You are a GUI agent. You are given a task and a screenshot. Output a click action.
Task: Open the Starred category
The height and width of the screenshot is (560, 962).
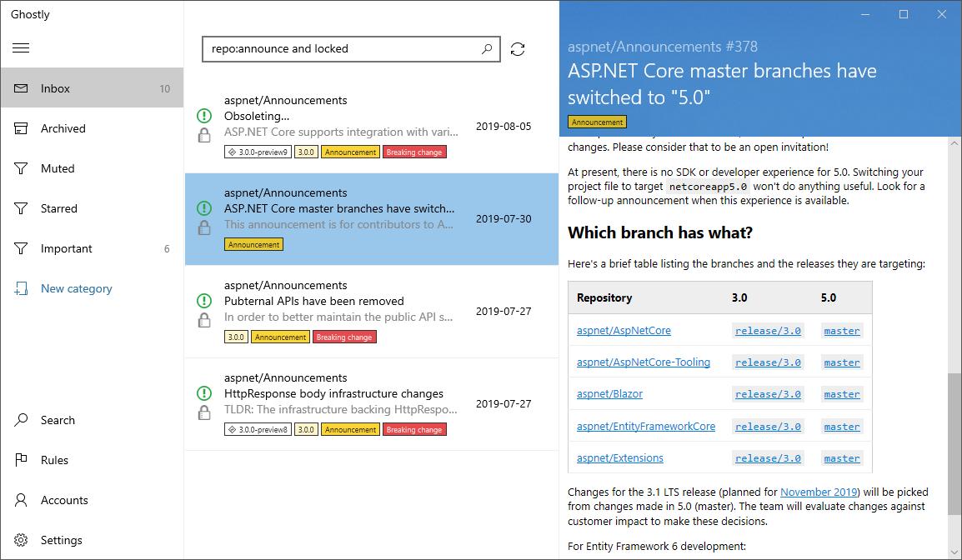pyautogui.click(x=92, y=208)
